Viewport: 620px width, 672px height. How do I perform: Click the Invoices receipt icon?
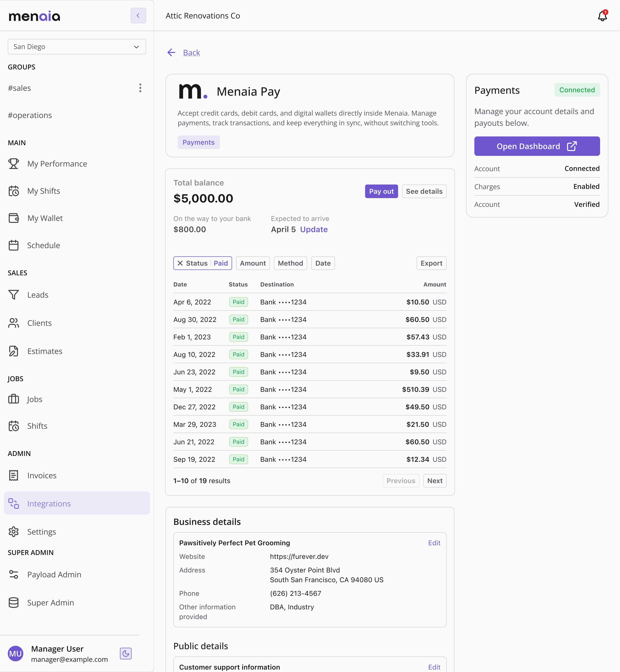[x=13, y=475]
